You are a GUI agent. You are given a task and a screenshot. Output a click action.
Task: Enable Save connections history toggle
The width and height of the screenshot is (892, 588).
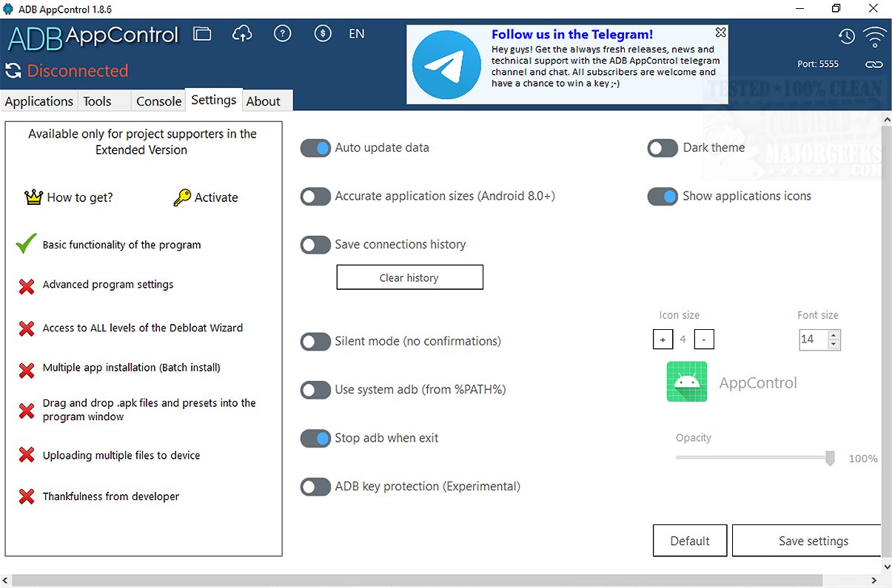pyautogui.click(x=315, y=245)
